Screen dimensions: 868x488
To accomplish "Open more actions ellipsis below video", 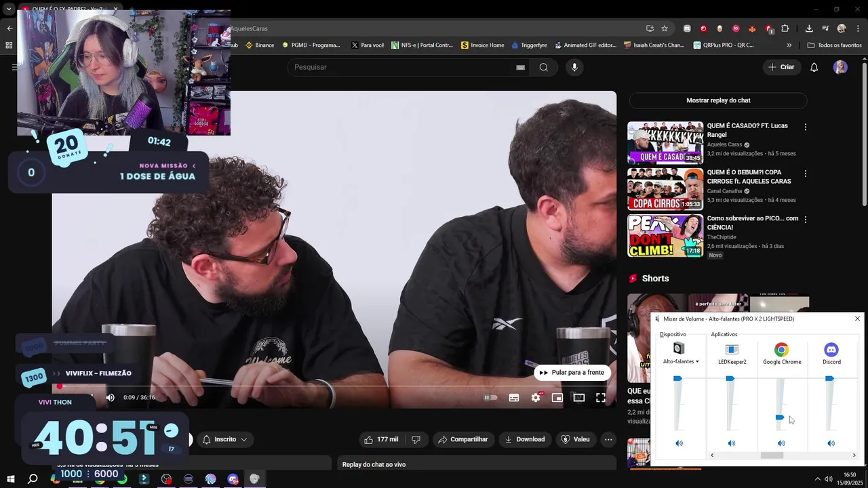I will [x=608, y=439].
